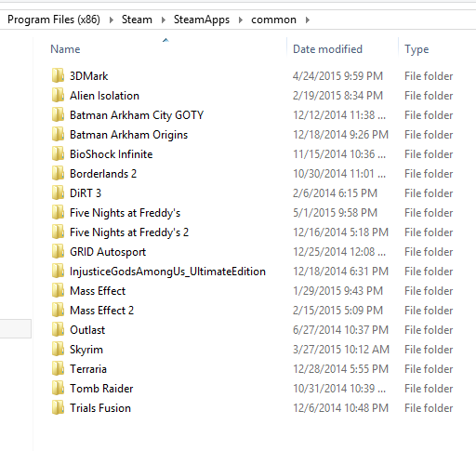Click the Alien Isolation folder icon

58,95
